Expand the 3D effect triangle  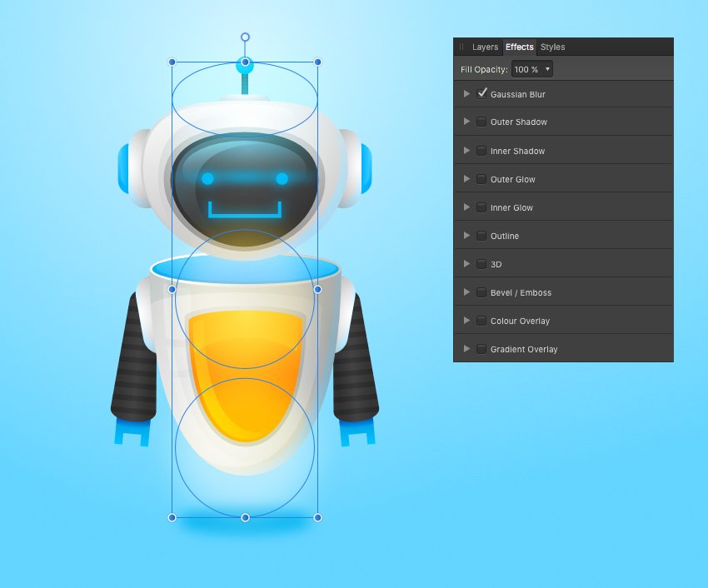coord(466,263)
